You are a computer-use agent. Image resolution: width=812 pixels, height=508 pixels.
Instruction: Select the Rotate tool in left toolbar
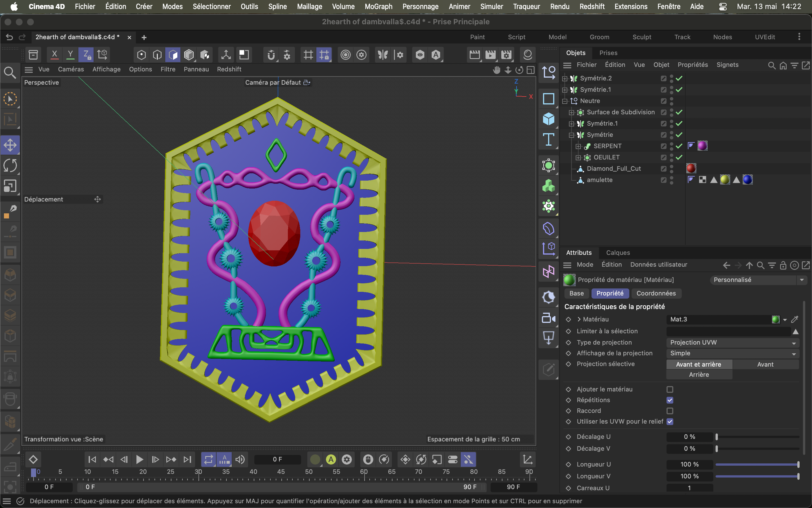click(x=10, y=165)
